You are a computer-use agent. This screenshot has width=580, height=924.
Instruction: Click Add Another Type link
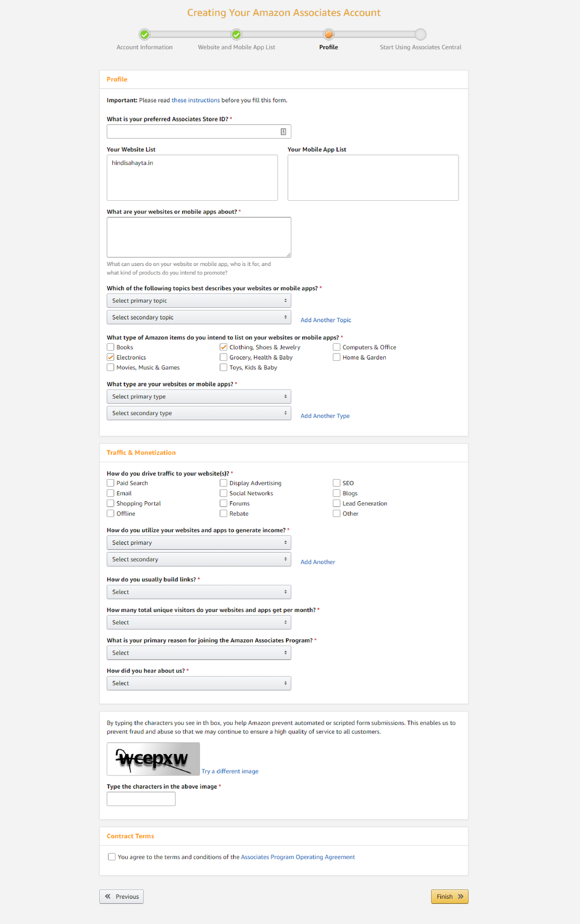point(325,416)
